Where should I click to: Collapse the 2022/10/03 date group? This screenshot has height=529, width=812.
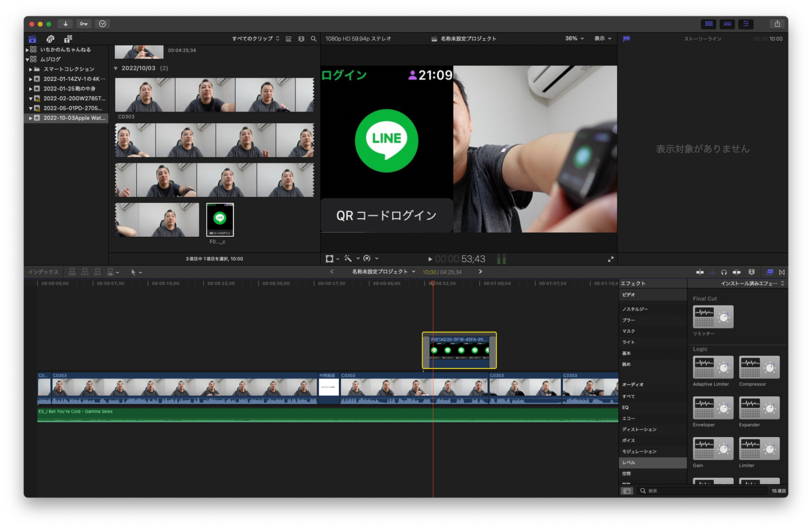pyautogui.click(x=116, y=68)
